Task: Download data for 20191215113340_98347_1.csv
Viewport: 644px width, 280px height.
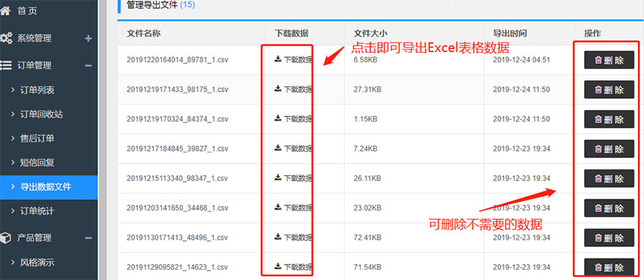Action: (293, 178)
